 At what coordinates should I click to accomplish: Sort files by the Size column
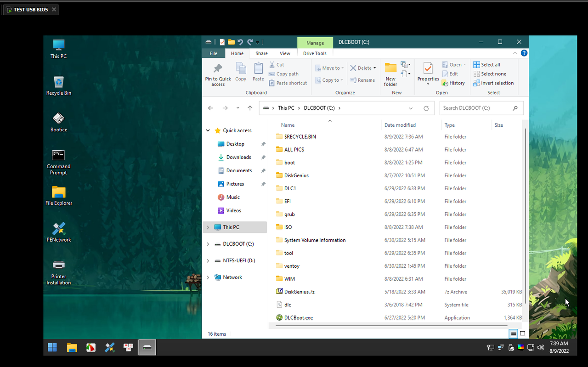coord(498,125)
